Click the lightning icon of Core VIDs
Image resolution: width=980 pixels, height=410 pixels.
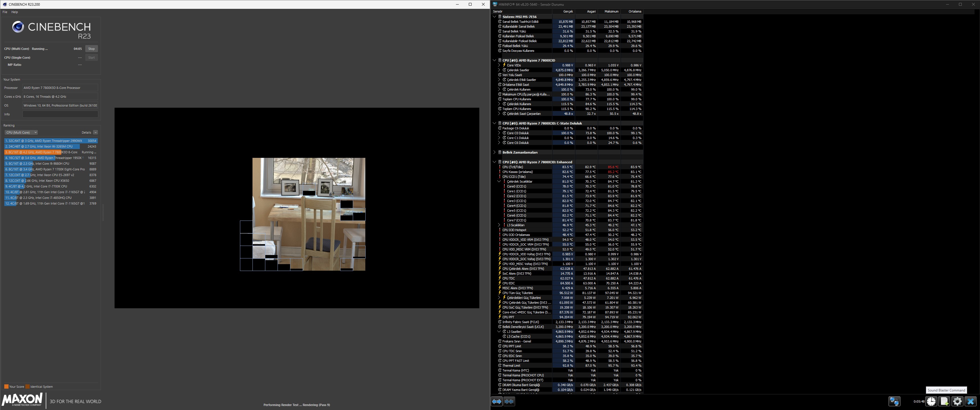click(504, 65)
